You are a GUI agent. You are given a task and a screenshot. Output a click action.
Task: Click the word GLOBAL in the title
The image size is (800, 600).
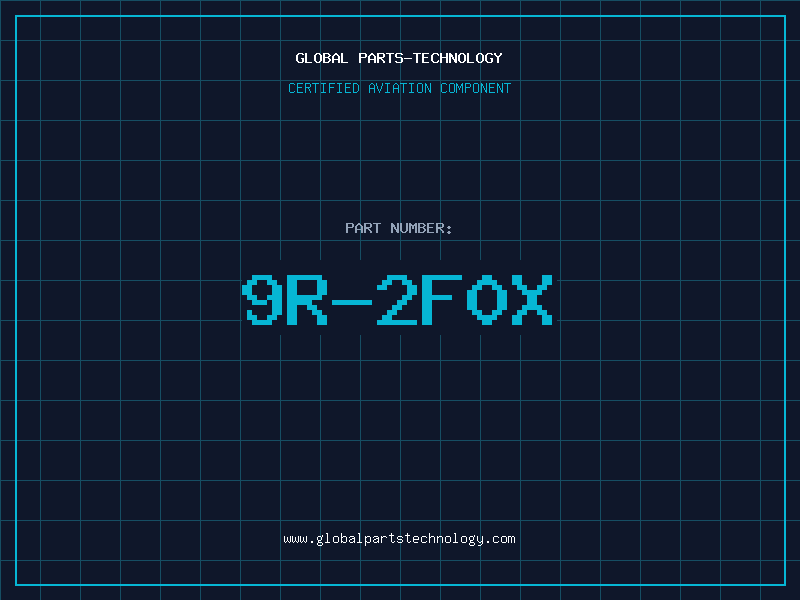tap(322, 58)
